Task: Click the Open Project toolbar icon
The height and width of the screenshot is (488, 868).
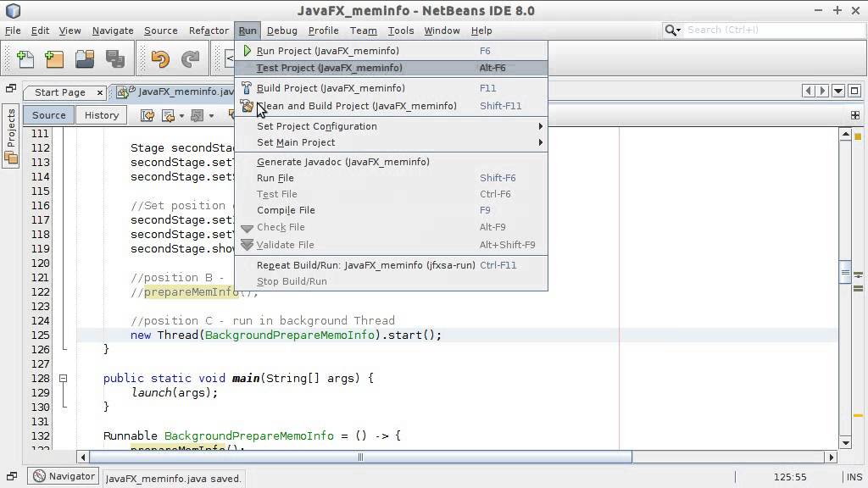Action: 85,58
